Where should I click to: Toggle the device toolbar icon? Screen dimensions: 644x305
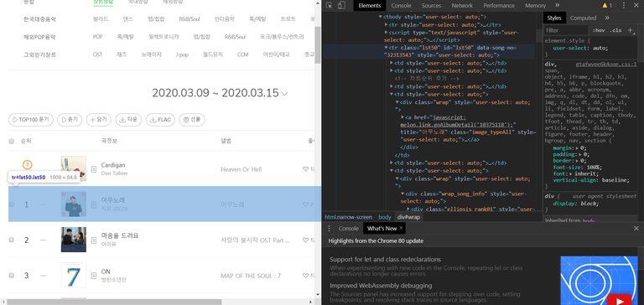pos(341,5)
